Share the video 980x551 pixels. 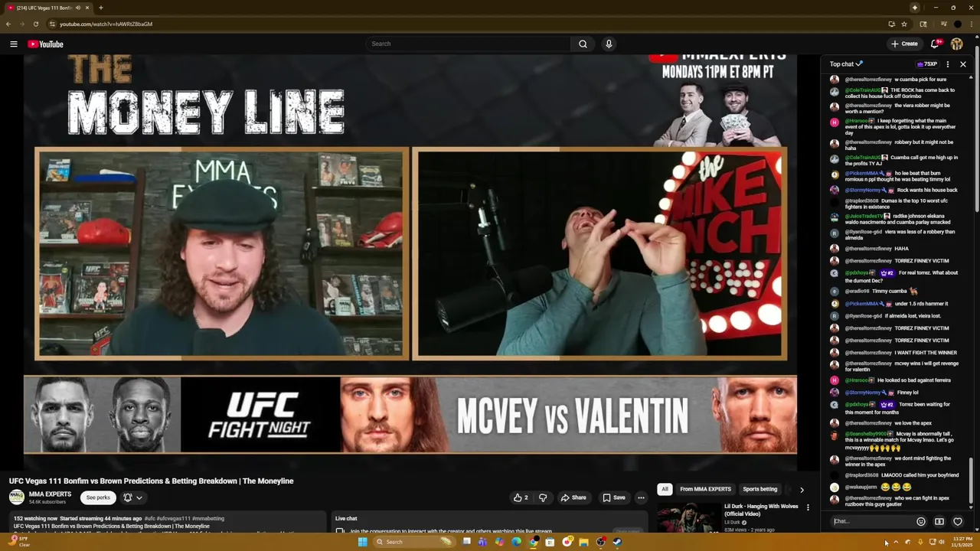click(573, 497)
